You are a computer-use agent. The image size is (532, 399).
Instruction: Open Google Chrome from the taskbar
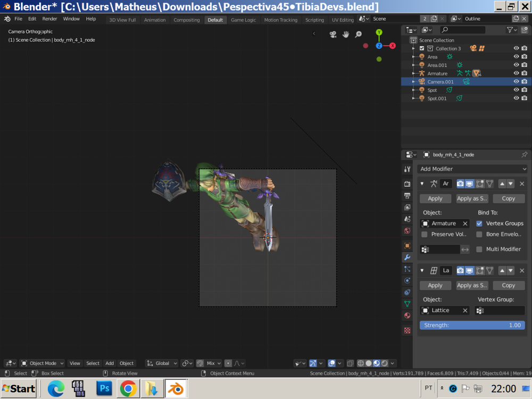pyautogui.click(x=128, y=388)
